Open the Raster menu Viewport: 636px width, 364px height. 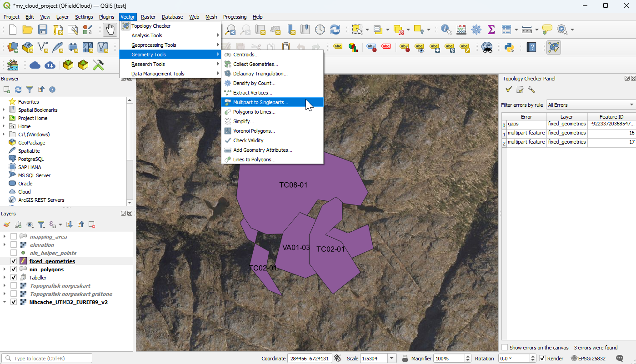(148, 17)
